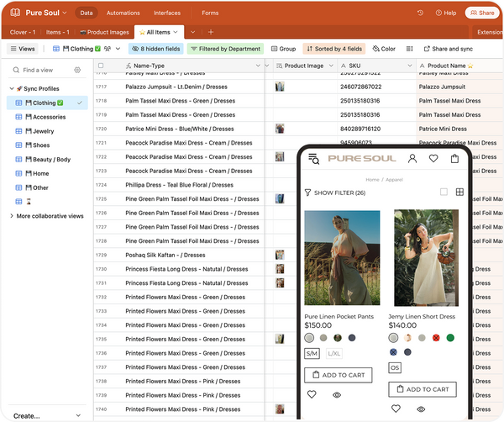Expand the Sync Profiles section
The width and height of the screenshot is (504, 422).
point(11,88)
